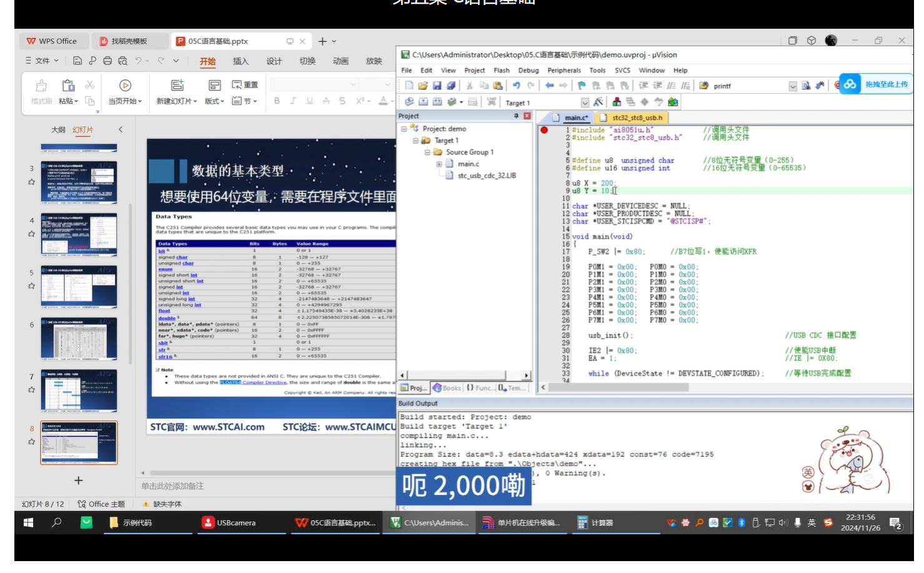Collapse Source Group 1 tree node

[x=427, y=152]
